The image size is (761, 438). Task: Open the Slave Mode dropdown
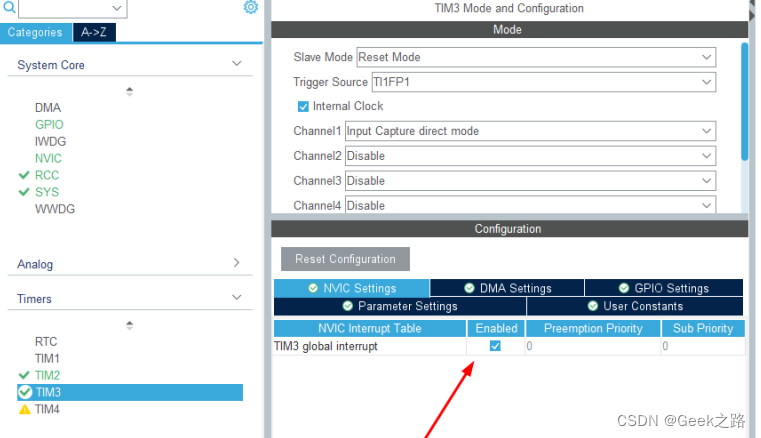click(x=536, y=57)
